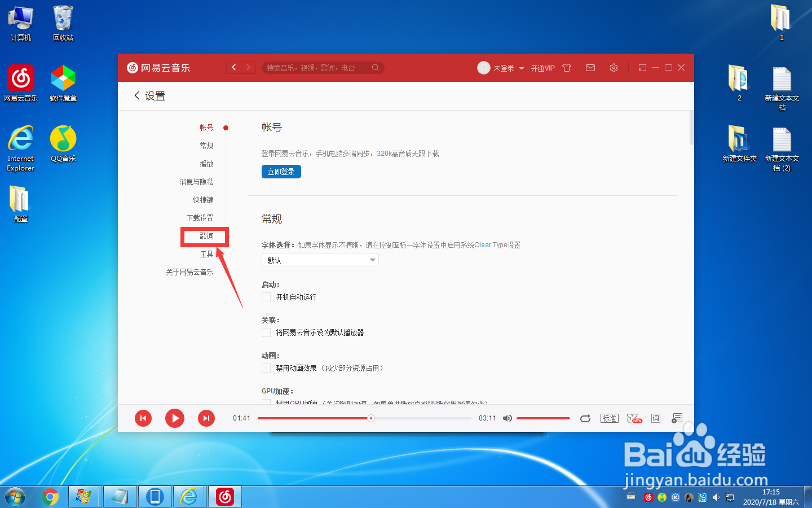Viewport: 812px width, 508px height.
Task: Open the lyrics display icon in playback bar
Action: pos(655,418)
